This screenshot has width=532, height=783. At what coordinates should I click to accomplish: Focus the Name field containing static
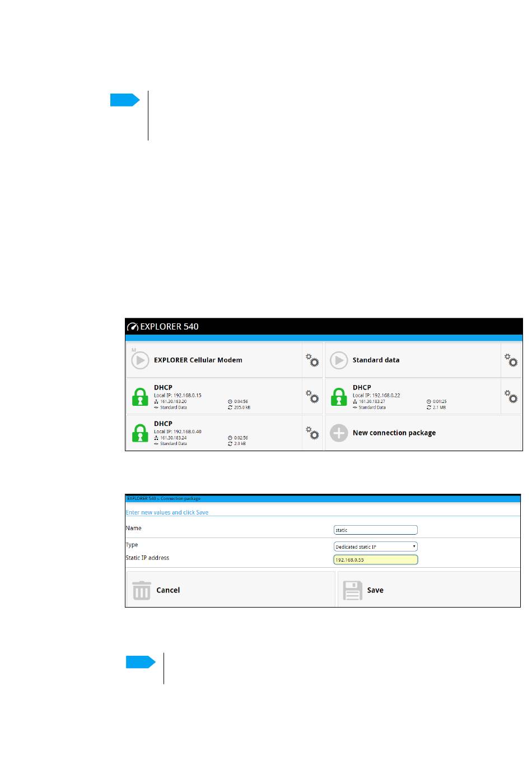(x=376, y=530)
